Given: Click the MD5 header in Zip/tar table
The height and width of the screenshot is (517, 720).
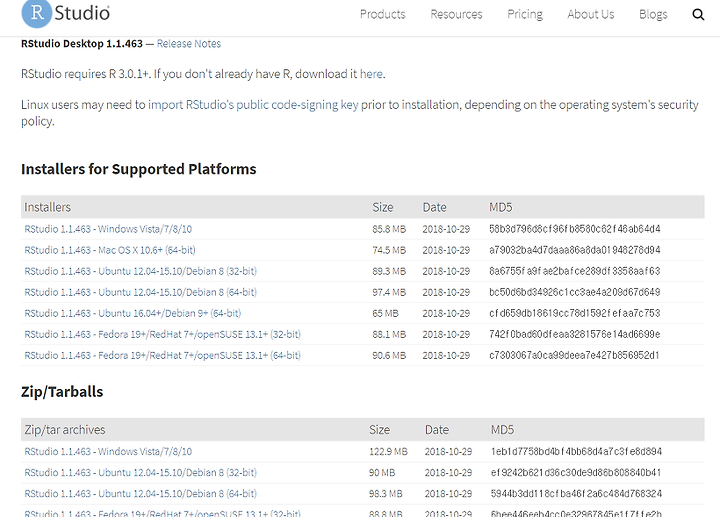Looking at the screenshot, I should coord(502,430).
